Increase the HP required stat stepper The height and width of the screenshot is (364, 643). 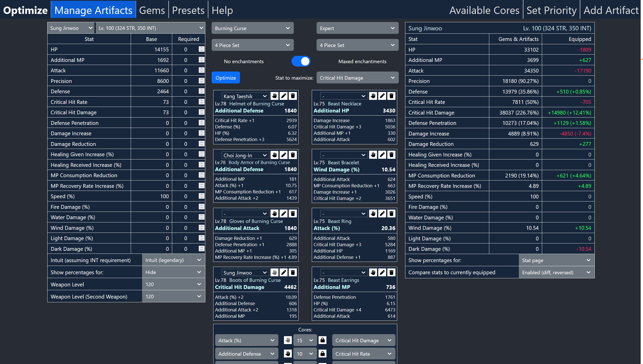coord(201,48)
